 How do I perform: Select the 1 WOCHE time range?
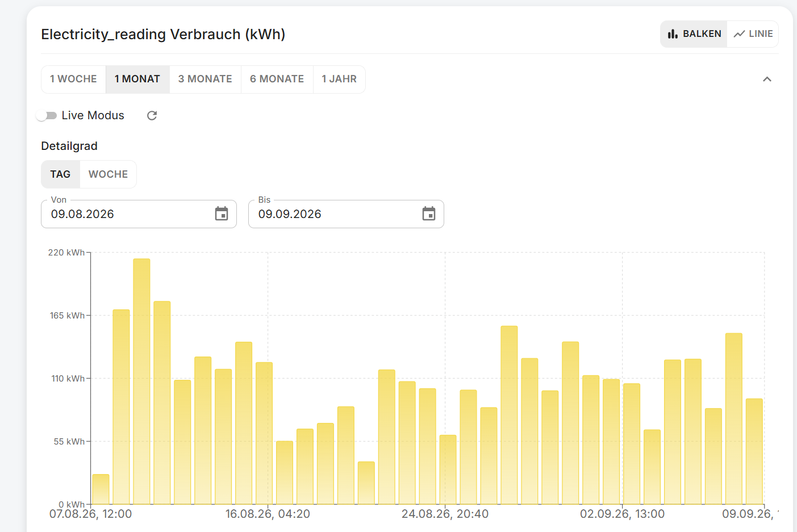(73, 79)
